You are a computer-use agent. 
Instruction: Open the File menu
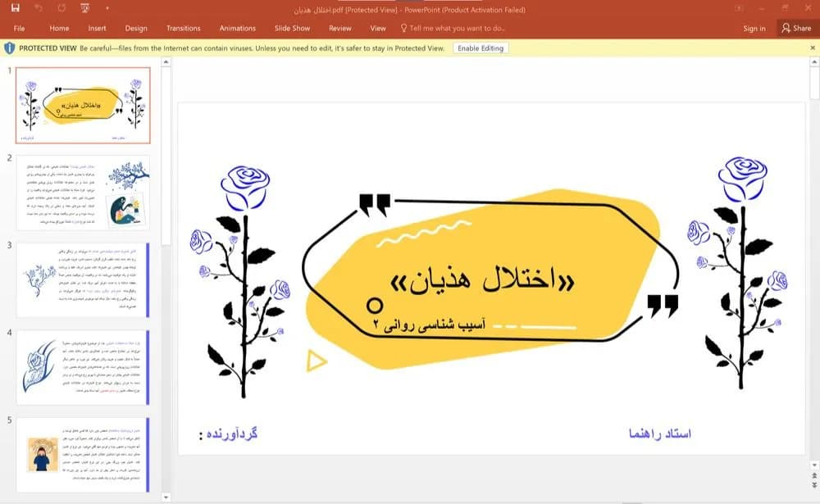[20, 28]
